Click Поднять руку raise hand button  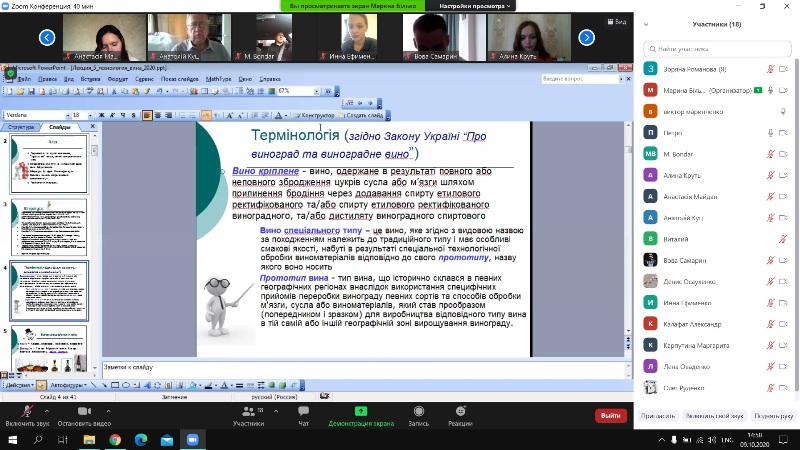773,416
